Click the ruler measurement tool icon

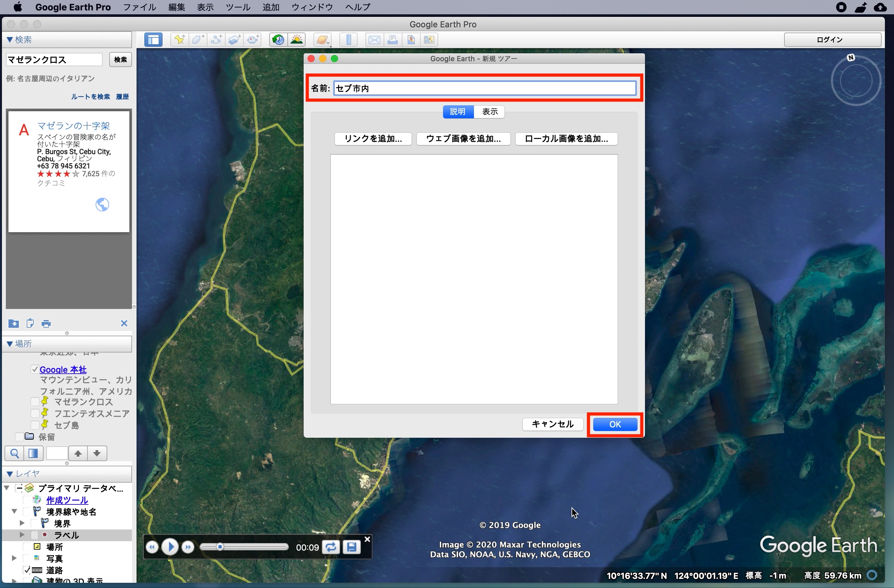point(348,39)
